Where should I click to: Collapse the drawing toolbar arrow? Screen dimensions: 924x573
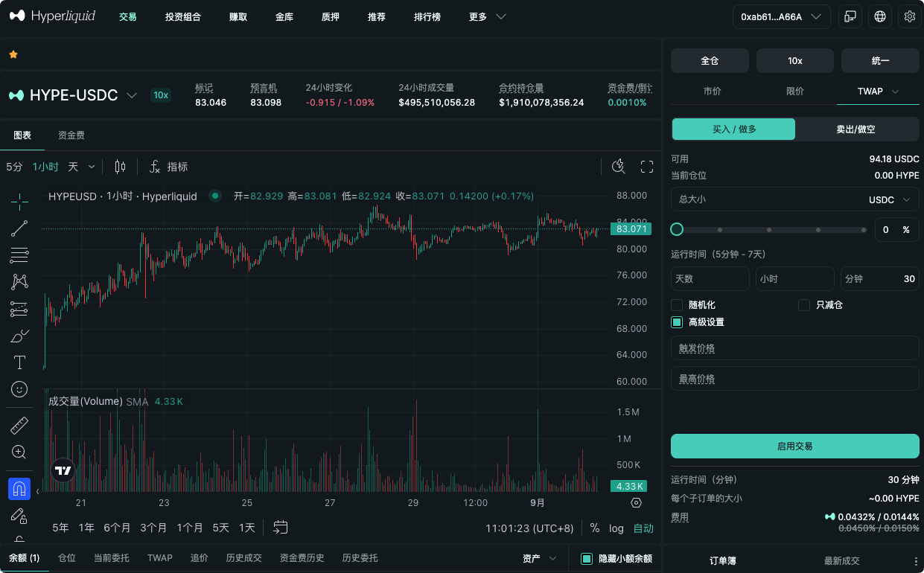tap(37, 491)
